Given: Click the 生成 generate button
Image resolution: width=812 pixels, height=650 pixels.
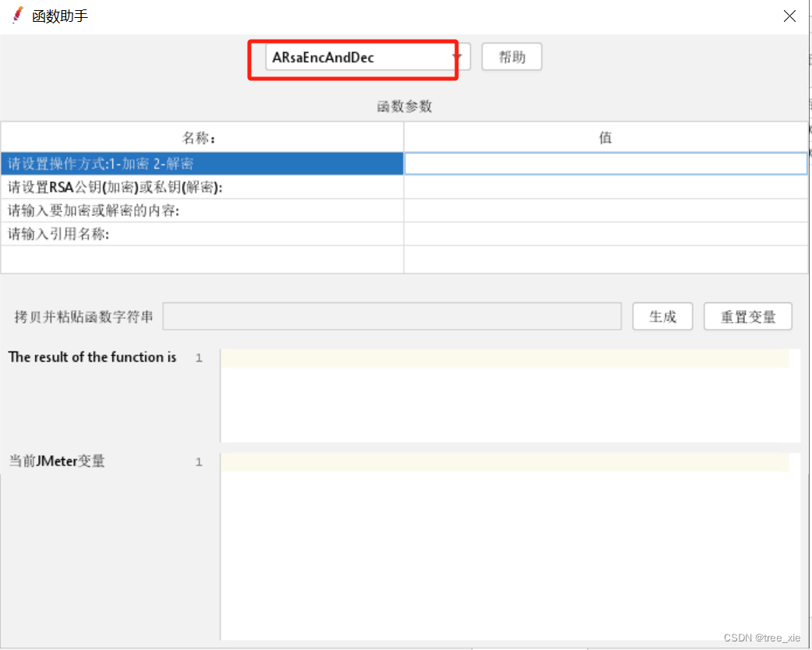Looking at the screenshot, I should tap(662, 316).
